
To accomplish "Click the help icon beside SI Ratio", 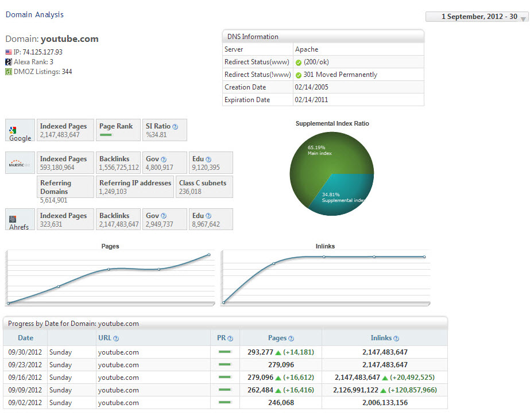I will tap(175, 127).
